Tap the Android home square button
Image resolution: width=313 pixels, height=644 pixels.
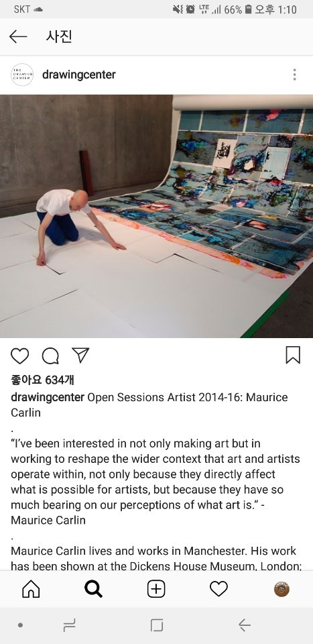(157, 625)
